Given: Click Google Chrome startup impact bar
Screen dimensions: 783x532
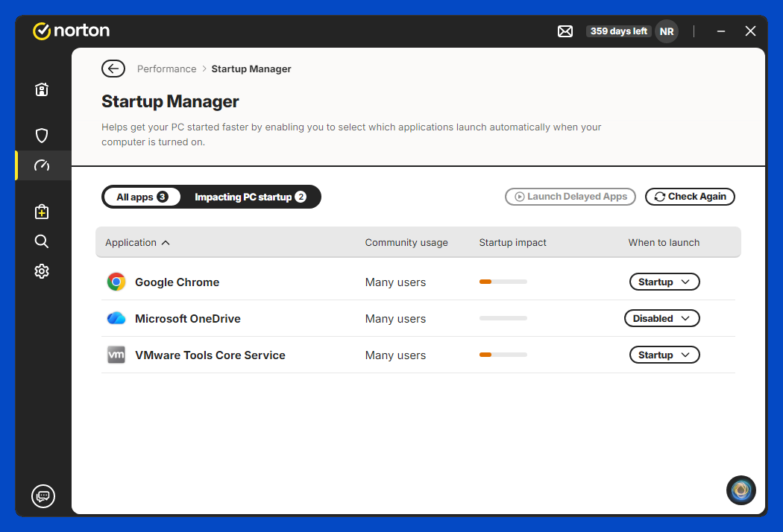Looking at the screenshot, I should [503, 282].
